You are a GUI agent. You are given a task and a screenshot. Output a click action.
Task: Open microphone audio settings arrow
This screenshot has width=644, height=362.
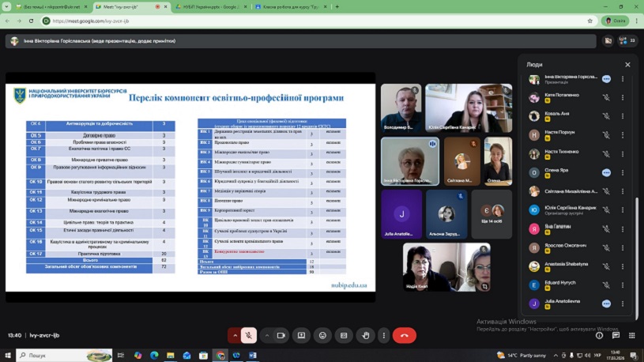coord(235,336)
